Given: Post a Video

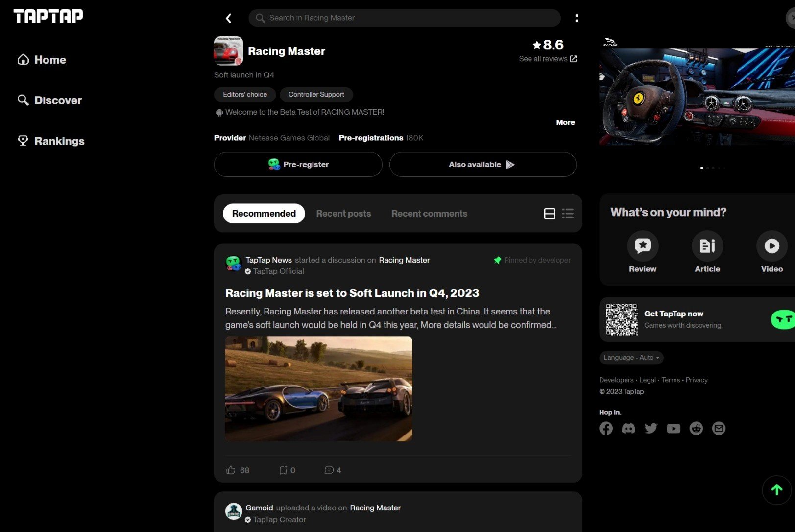Looking at the screenshot, I should (x=772, y=252).
